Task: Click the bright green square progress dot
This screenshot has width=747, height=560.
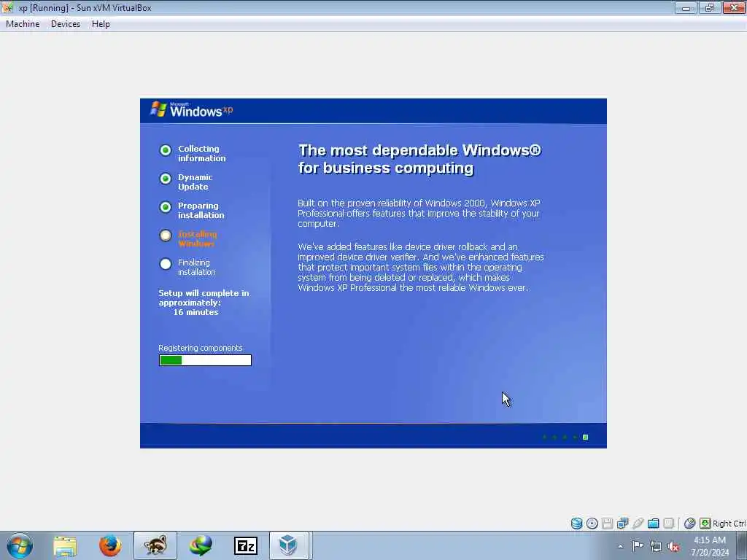Action: click(586, 437)
